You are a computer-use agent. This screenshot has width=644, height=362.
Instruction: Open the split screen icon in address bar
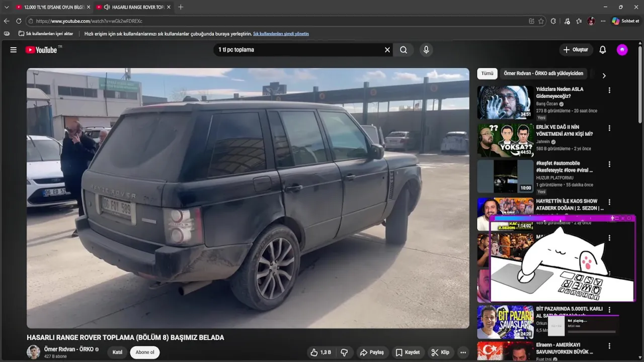click(x=531, y=21)
